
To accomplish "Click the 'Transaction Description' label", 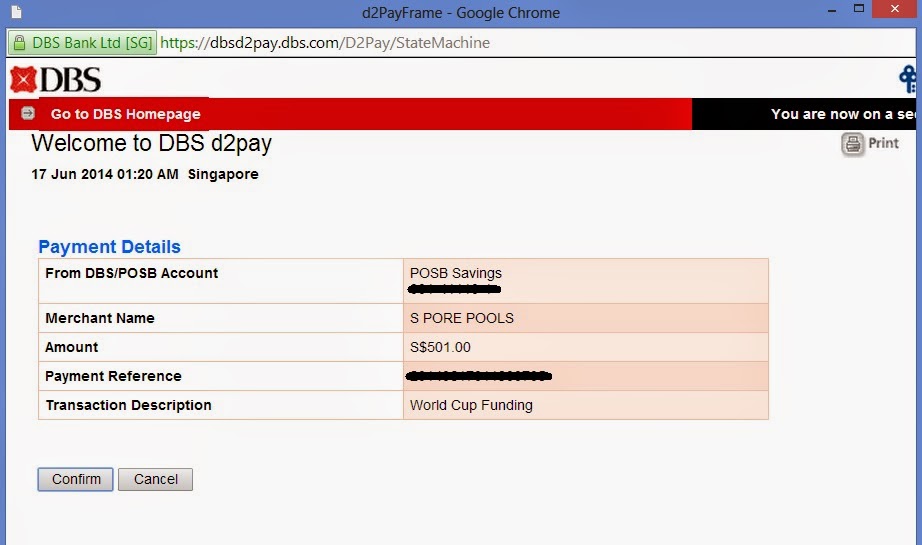I will pos(129,405).
